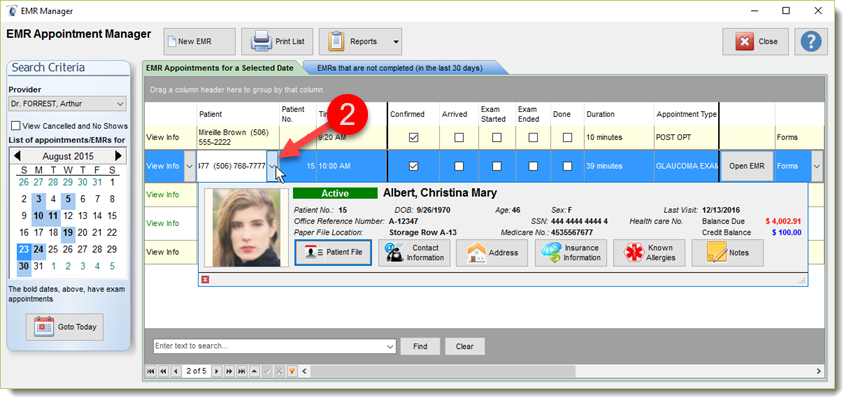Viewport: 850px width, 404px height.
Task: Check Arrived for the 10:00 AM row
Action: coord(459,166)
